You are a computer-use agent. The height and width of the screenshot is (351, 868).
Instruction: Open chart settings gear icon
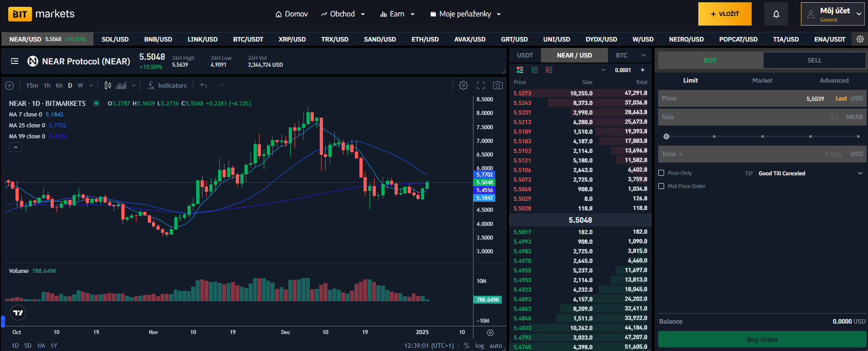[x=463, y=85]
